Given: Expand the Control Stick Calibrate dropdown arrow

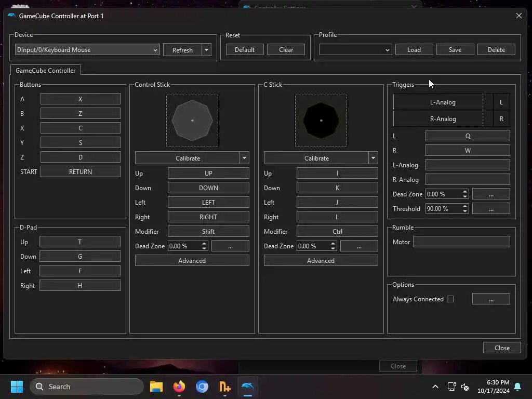Looking at the screenshot, I should [244, 158].
